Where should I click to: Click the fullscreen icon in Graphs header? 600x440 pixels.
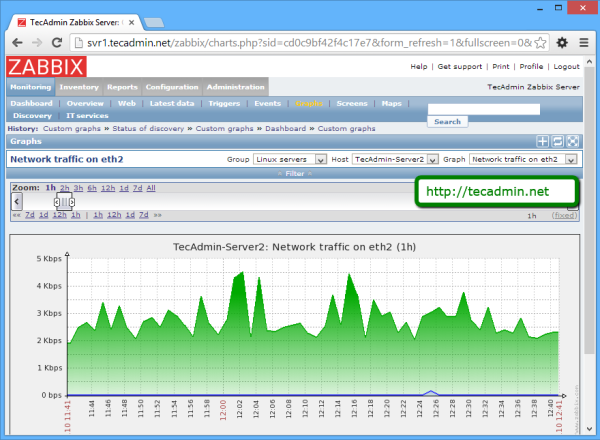click(x=572, y=142)
